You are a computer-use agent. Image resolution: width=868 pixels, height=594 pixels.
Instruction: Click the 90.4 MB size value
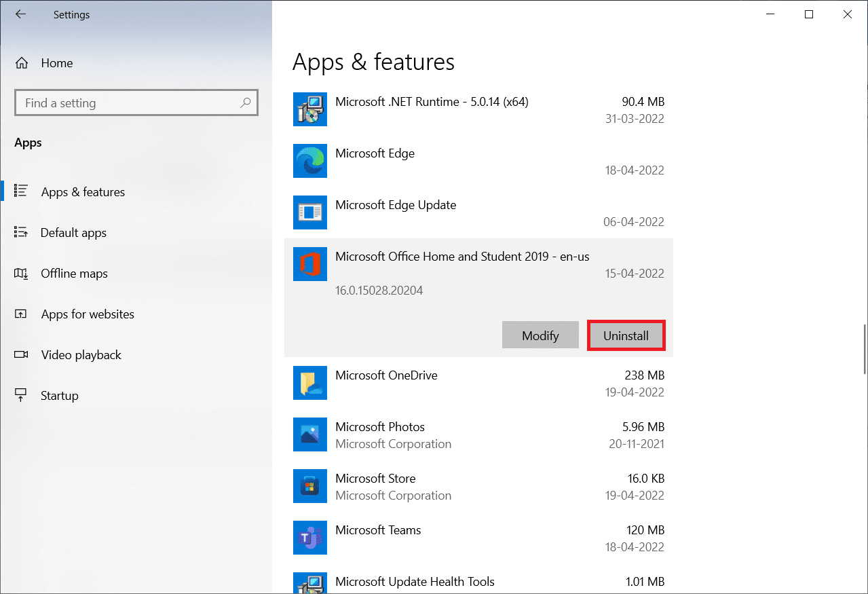coord(643,102)
